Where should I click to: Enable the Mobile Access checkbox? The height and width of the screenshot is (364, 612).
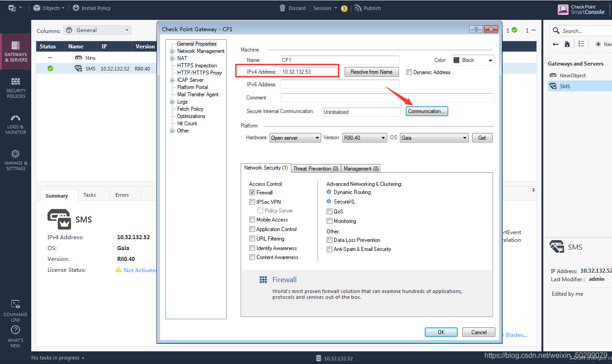pyautogui.click(x=252, y=220)
